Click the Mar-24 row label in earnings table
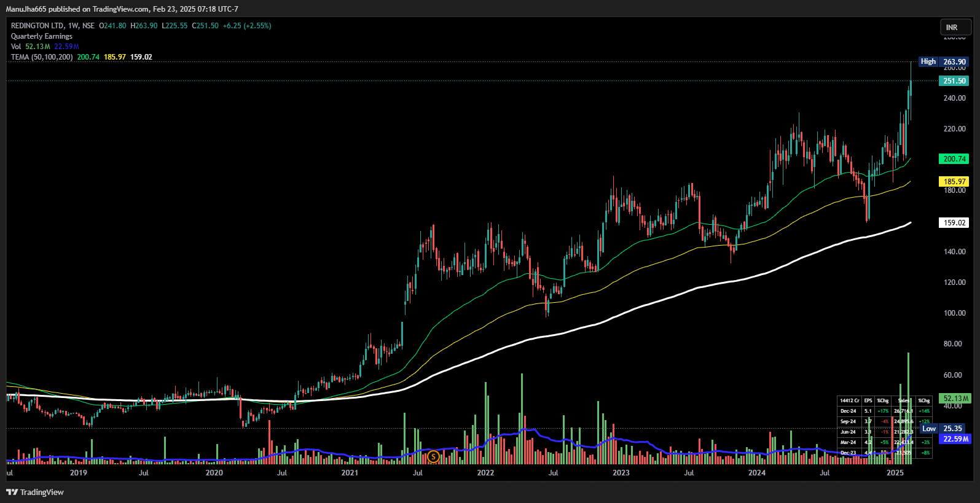Viewport: 980px width, 503px height. [849, 442]
